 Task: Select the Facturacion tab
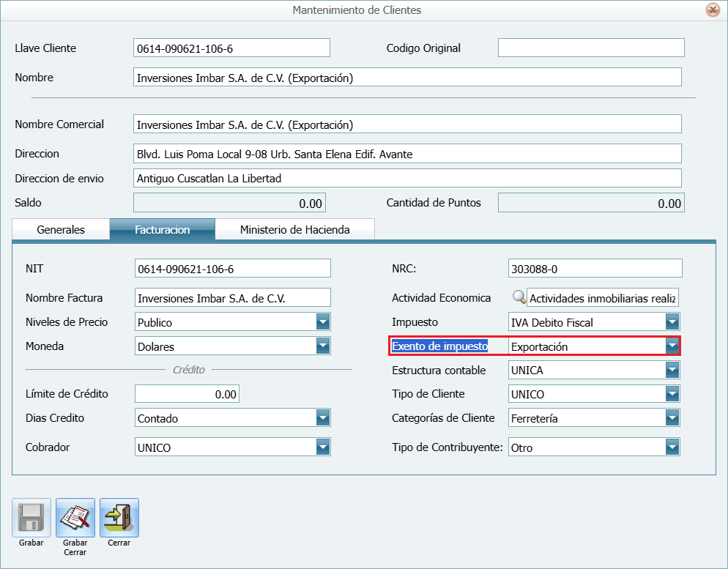162,229
